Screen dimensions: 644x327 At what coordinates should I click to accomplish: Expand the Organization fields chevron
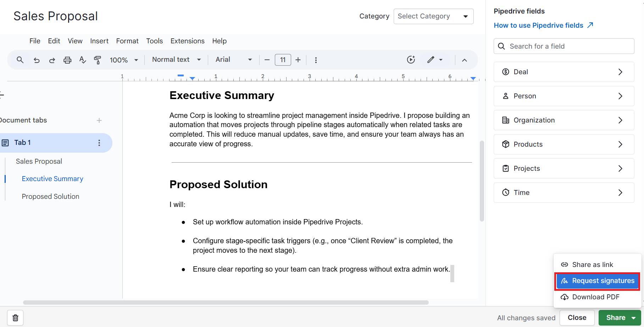click(620, 120)
